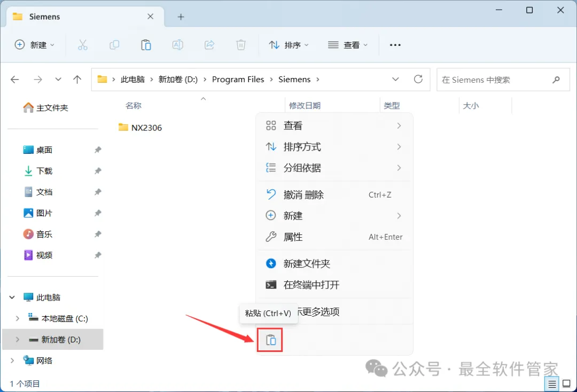The height and width of the screenshot is (392, 577).
Task: Choose 撤消 删除 in context menu
Action: click(334, 194)
